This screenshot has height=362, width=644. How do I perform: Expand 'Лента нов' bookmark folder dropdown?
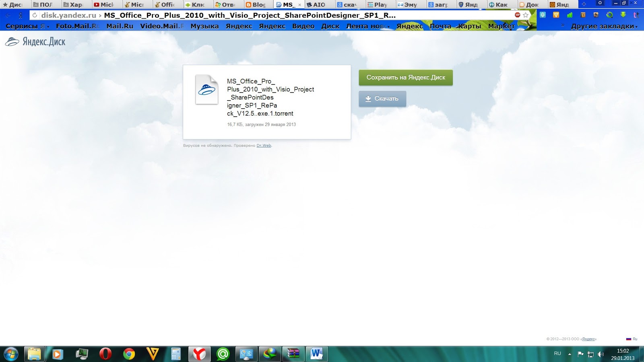point(368,26)
